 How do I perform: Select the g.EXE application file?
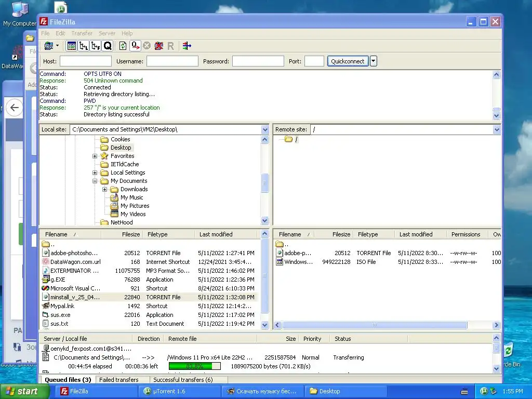pos(149,280)
